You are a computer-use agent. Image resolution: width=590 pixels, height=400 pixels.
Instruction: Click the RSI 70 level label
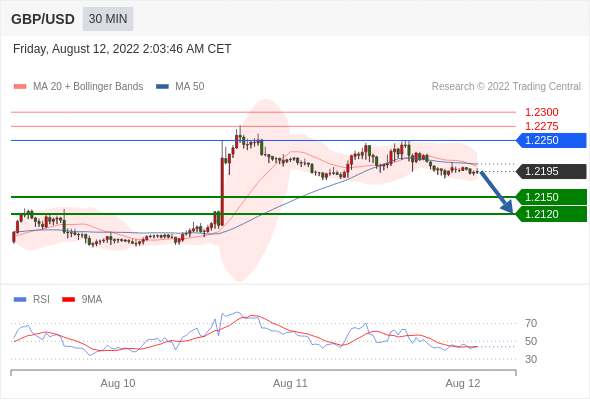coord(531,323)
